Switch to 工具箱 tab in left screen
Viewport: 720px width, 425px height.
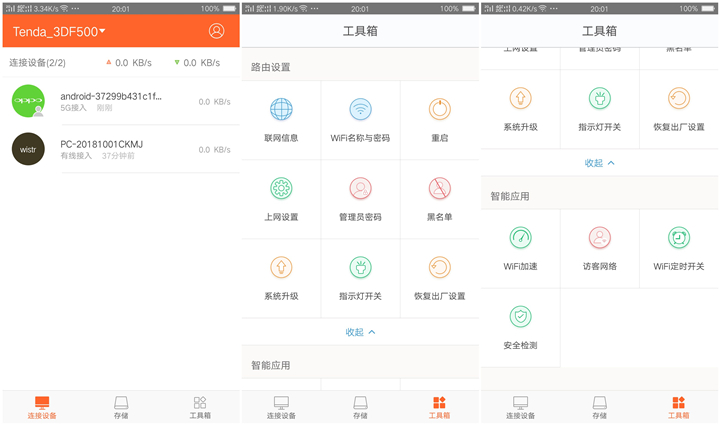click(x=200, y=408)
